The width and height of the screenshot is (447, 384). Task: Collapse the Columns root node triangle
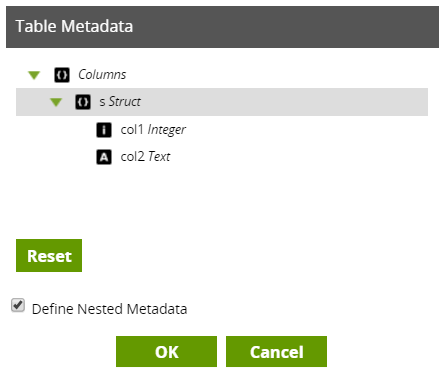pyautogui.click(x=34, y=75)
